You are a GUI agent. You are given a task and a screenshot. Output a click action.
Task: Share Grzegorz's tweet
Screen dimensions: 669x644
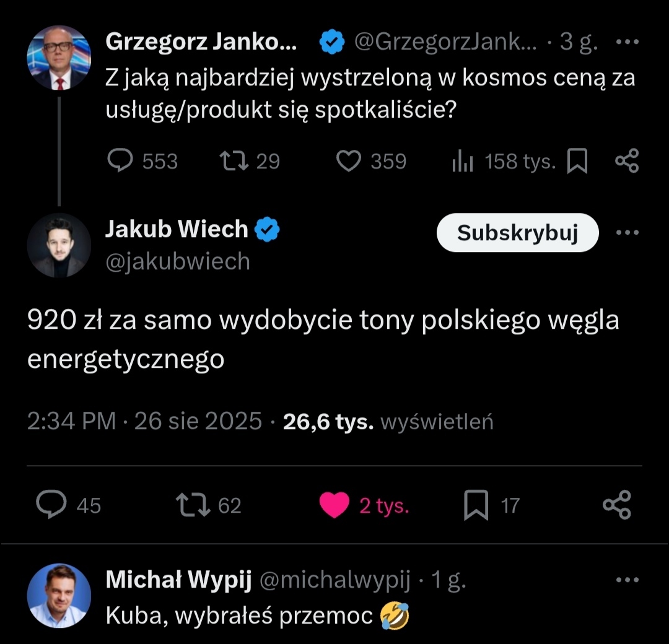tap(626, 161)
